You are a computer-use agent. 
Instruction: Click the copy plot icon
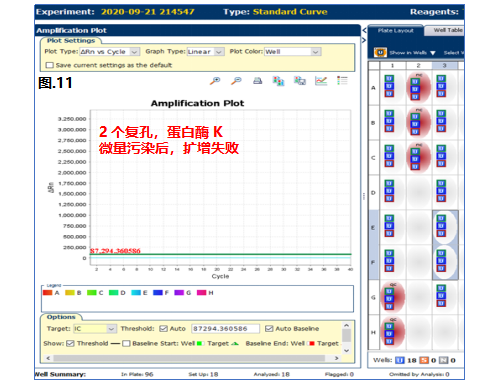278,81
